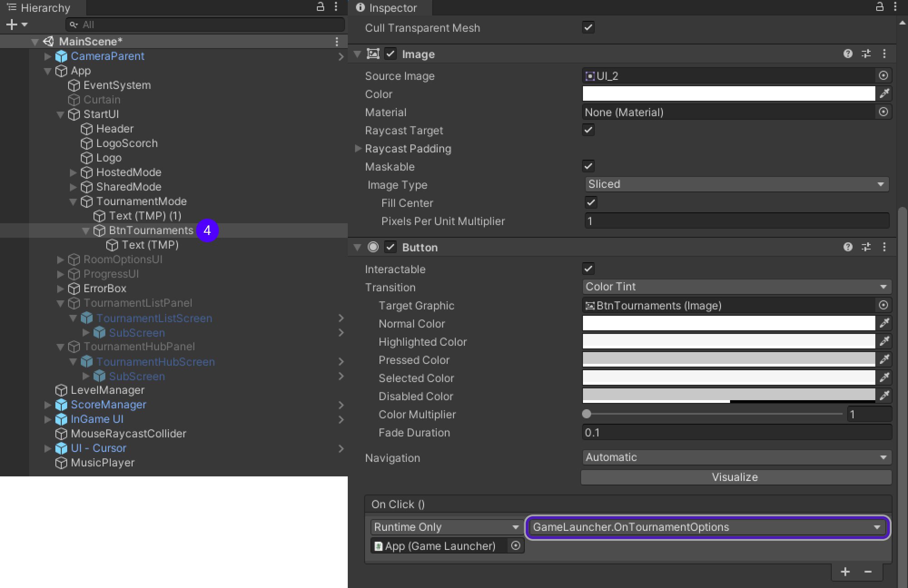
Task: Click the Fade Duration input field
Action: coord(735,432)
